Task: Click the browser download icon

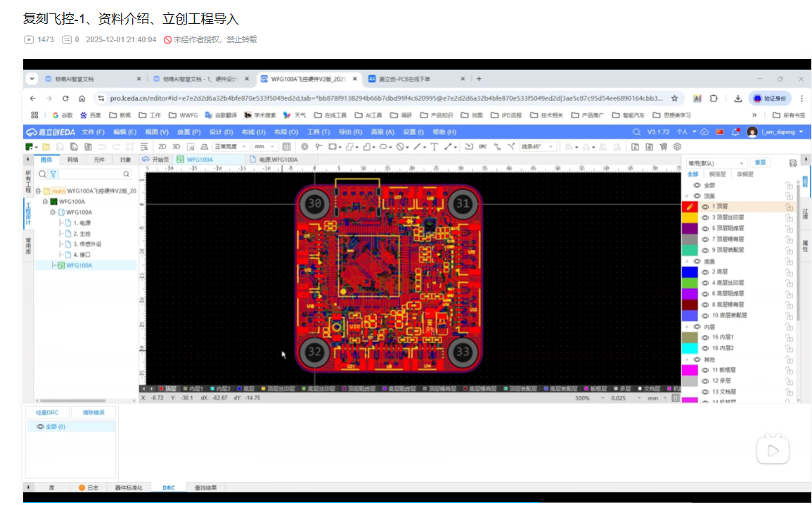Action: [737, 98]
